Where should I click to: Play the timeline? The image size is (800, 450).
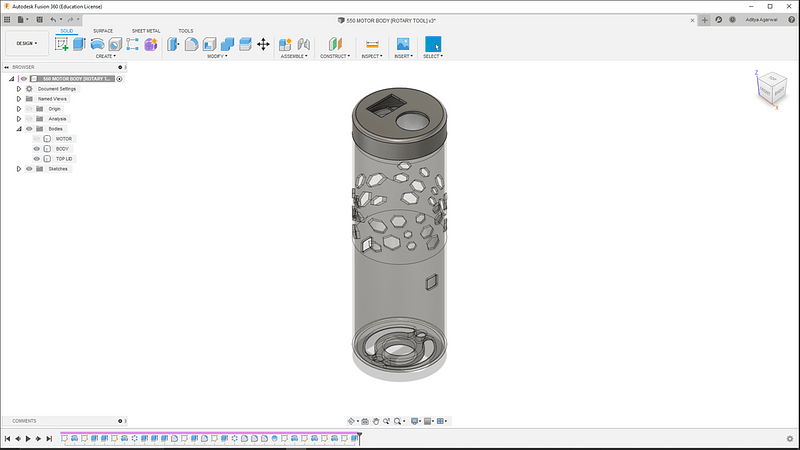coord(28,438)
